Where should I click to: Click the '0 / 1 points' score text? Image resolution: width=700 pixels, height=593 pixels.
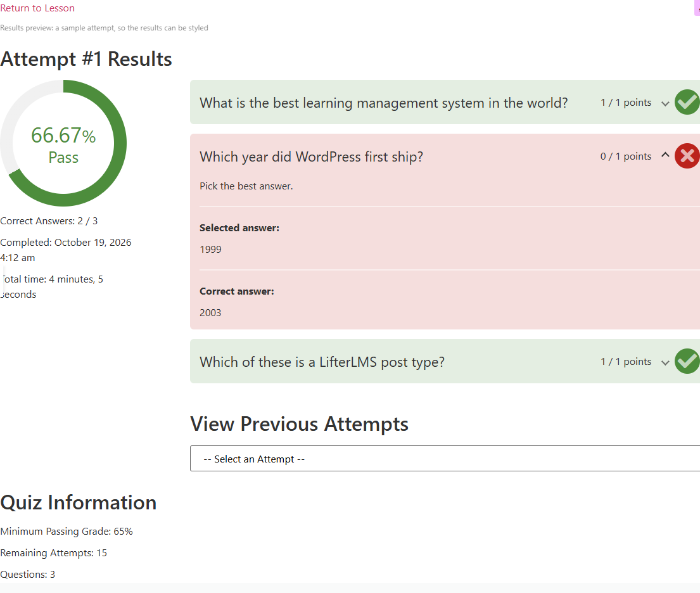[625, 156]
